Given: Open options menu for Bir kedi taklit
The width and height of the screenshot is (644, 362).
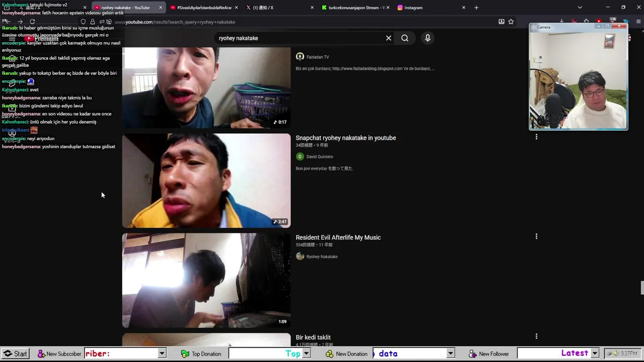Looking at the screenshot, I should 536,336.
